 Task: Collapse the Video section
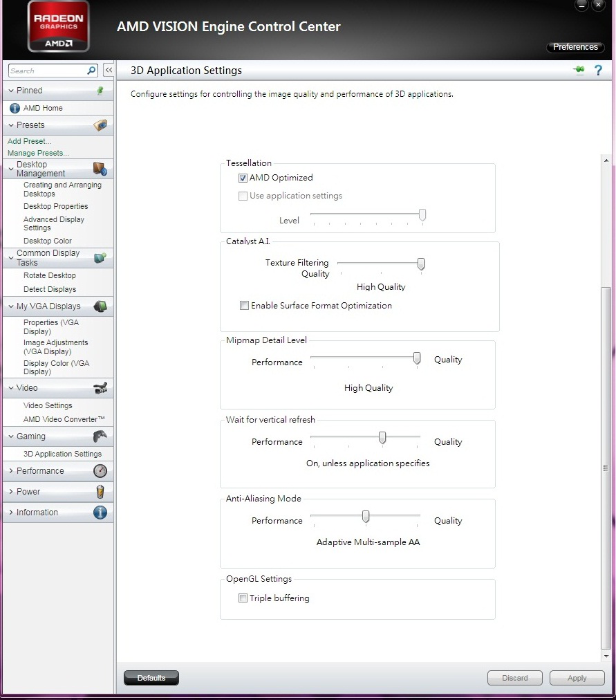(11, 388)
